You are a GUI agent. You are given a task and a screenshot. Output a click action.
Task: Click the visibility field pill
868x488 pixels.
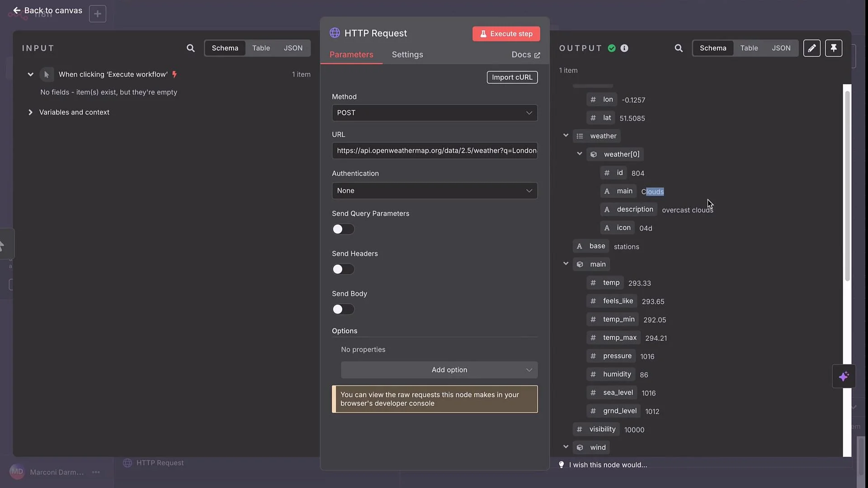[596, 429]
